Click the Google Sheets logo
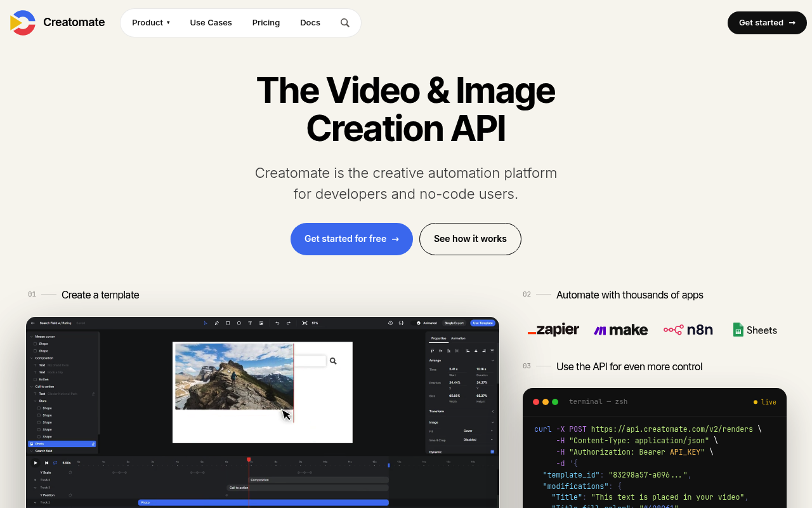This screenshot has height=508, width=812. tap(755, 330)
